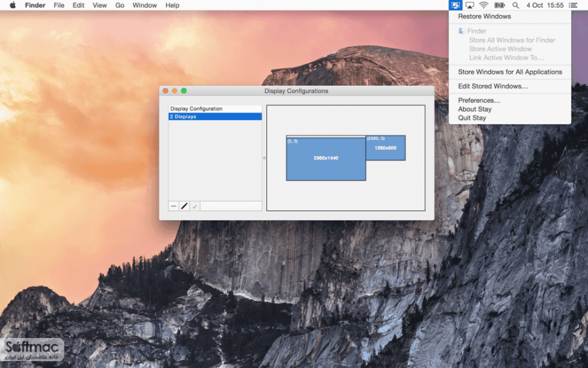Remove the configuration with the minus button
Image resolution: width=588 pixels, height=368 pixels.
(x=174, y=206)
